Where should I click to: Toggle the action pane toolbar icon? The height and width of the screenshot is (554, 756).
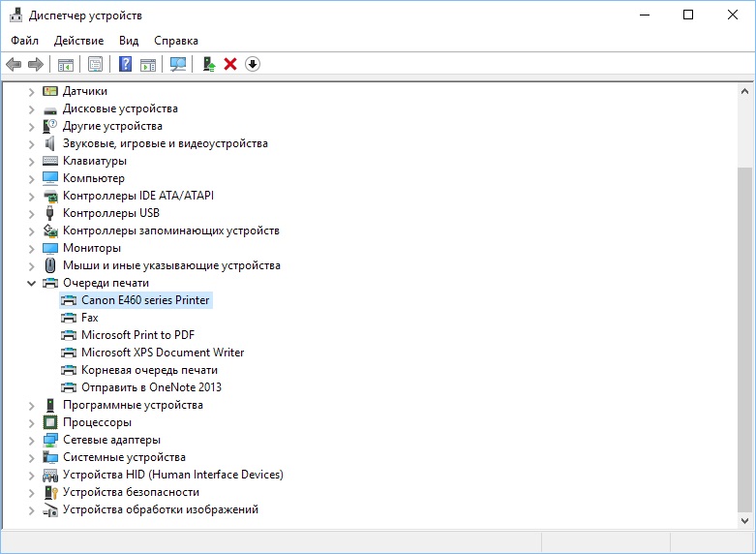[x=148, y=64]
